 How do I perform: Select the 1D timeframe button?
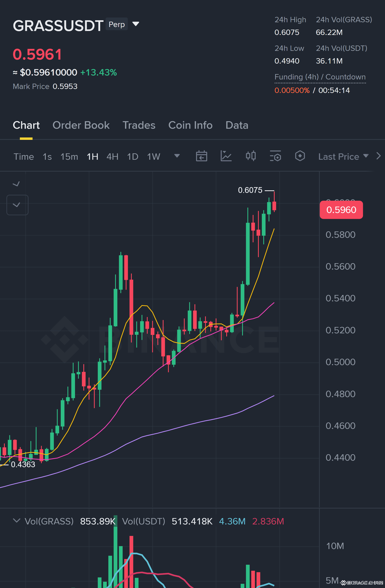click(133, 157)
